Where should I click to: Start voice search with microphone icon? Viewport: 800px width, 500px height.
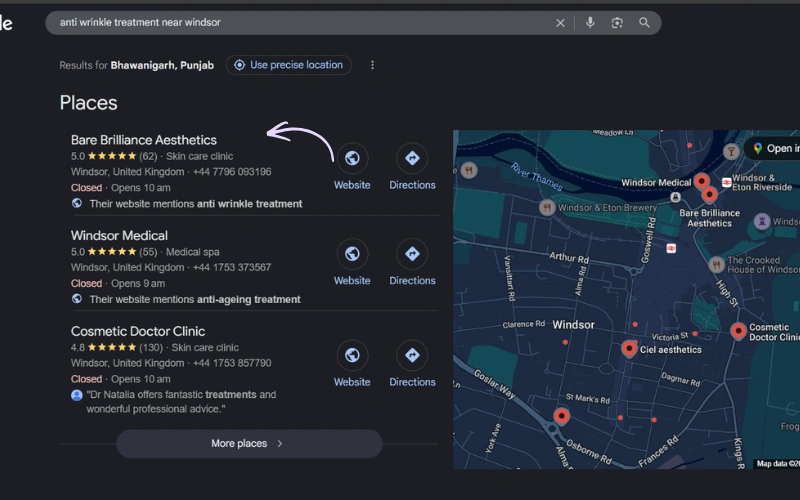pyautogui.click(x=590, y=23)
